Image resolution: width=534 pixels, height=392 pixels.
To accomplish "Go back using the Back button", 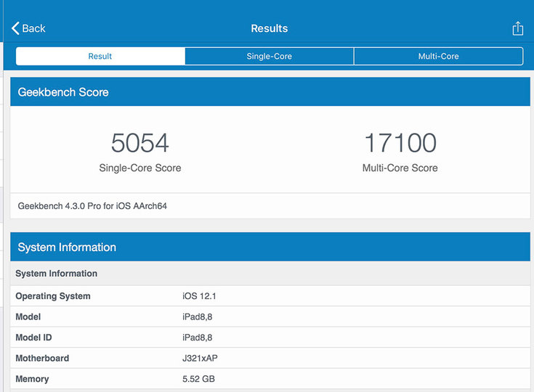I will pos(28,28).
